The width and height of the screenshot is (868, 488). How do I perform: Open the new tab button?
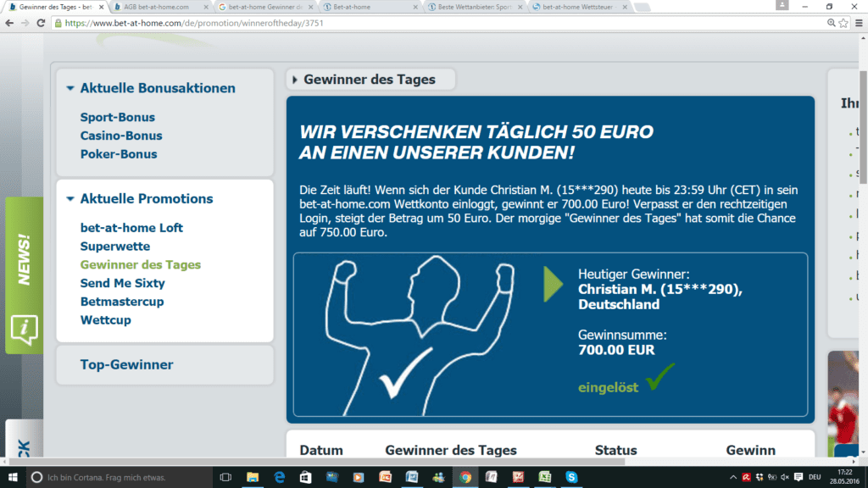click(643, 7)
